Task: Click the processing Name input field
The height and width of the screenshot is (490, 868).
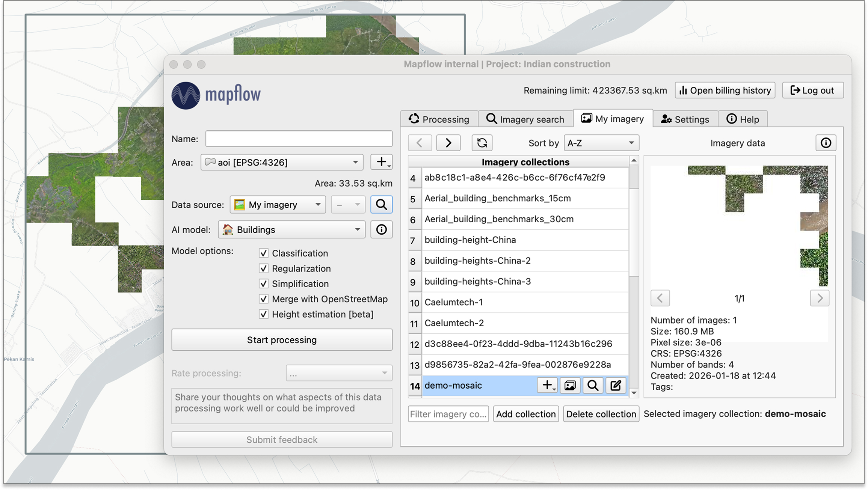Action: point(299,139)
